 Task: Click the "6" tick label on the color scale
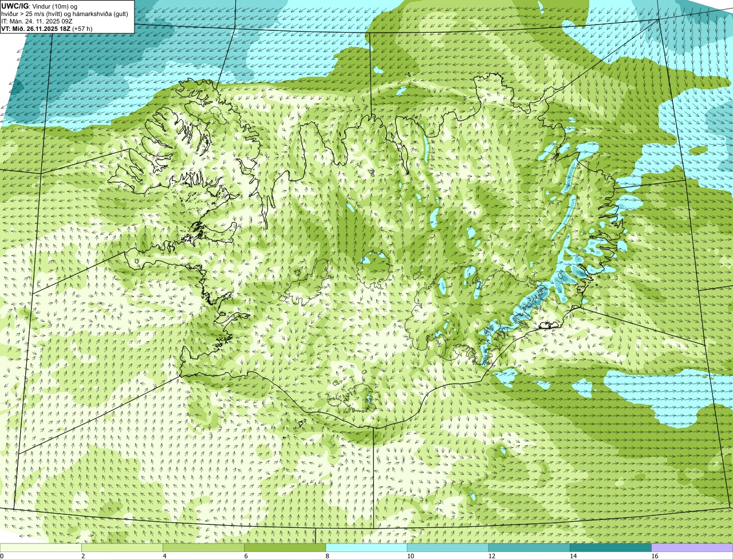pos(246,556)
